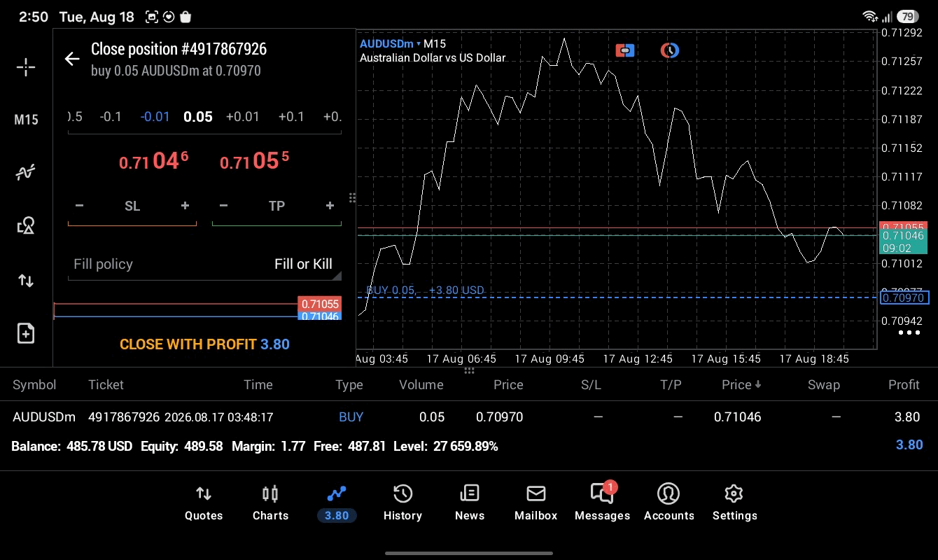Select the crosshair tool in left sidebar

26,67
